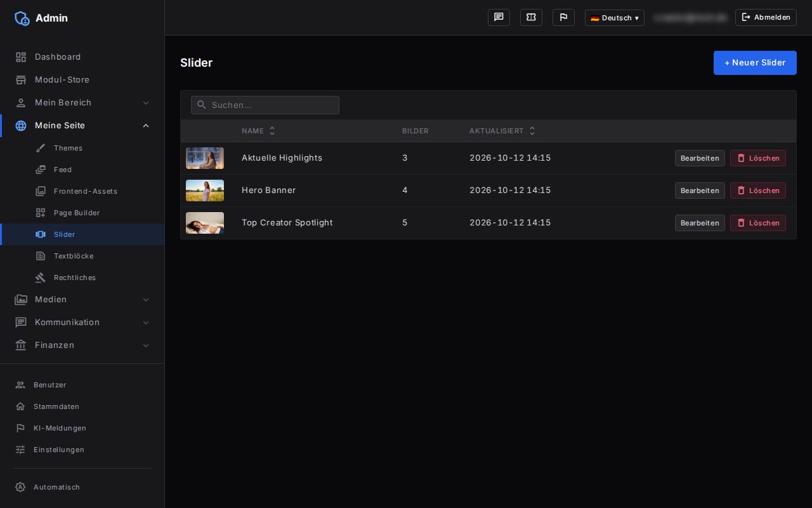Image resolution: width=812 pixels, height=508 pixels.
Task: Click the Feed icon in sidebar
Action: 41,170
